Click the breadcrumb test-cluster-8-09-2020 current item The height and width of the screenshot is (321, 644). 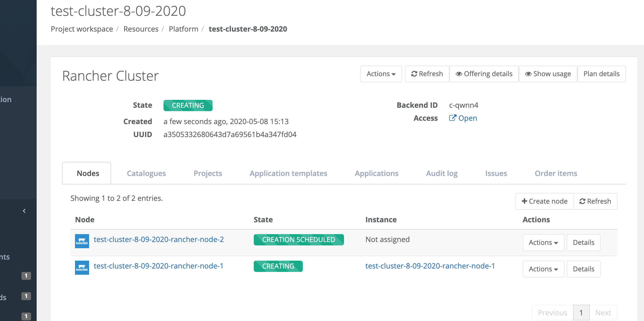[248, 29]
